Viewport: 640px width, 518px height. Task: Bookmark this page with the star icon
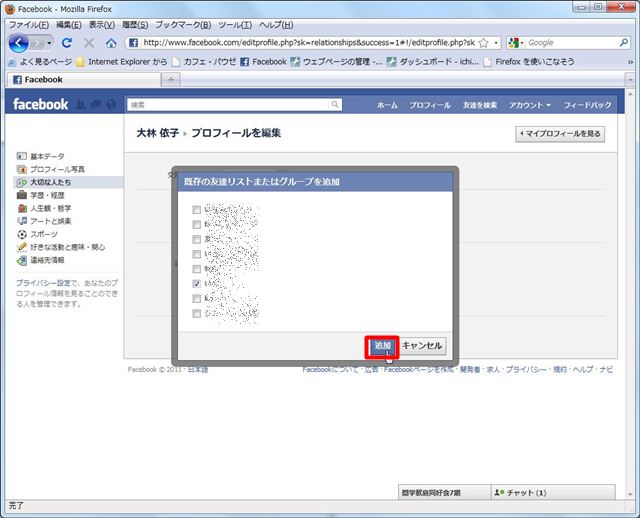coord(484,43)
